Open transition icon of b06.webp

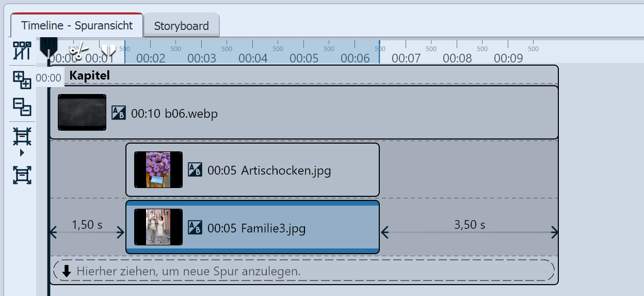119,113
